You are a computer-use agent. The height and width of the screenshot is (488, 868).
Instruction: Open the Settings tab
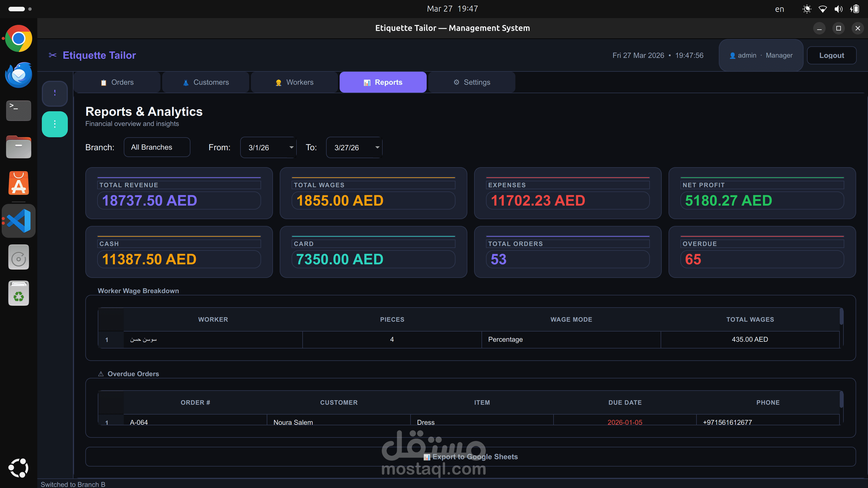click(x=471, y=82)
